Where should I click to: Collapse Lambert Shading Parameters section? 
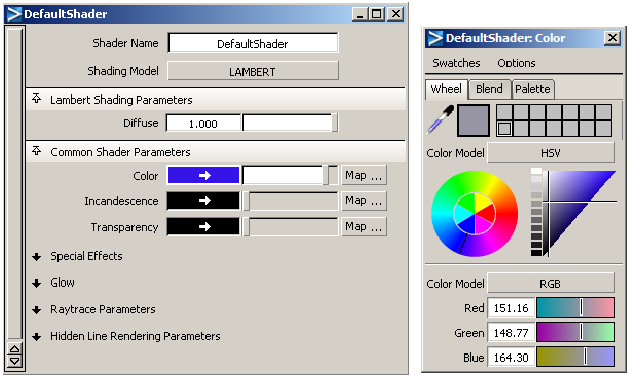(37, 99)
